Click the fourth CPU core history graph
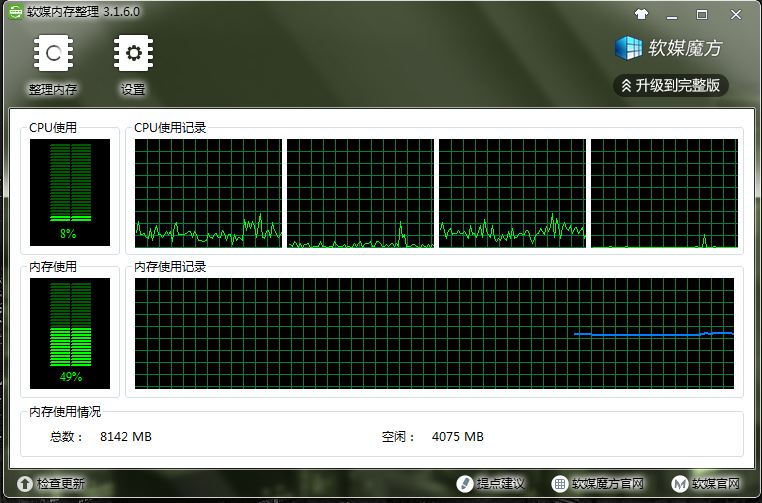Image resolution: width=762 pixels, height=503 pixels. (664, 193)
